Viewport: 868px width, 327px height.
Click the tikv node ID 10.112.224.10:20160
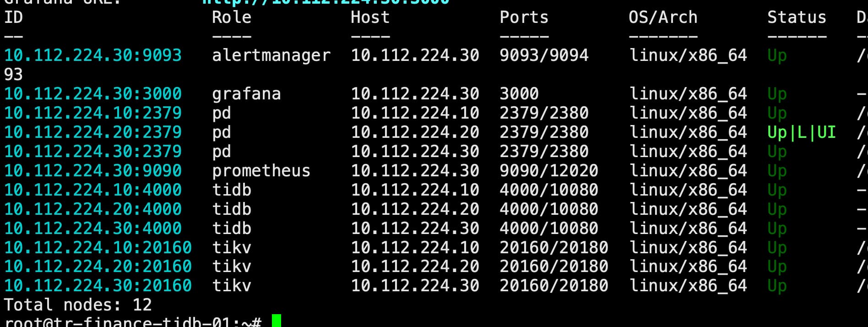click(x=98, y=248)
